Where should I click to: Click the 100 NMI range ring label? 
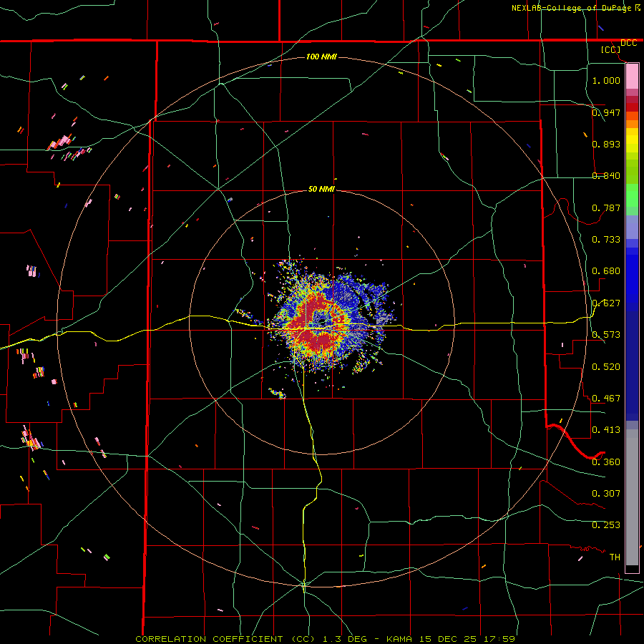click(321, 57)
